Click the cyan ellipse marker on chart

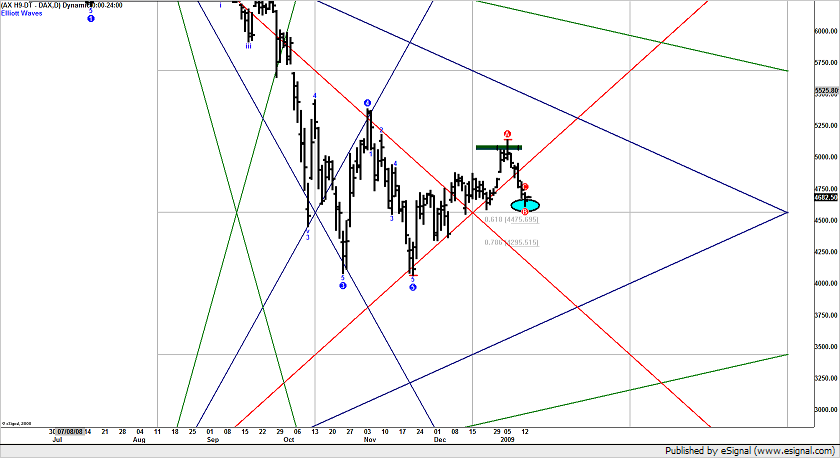click(x=526, y=203)
